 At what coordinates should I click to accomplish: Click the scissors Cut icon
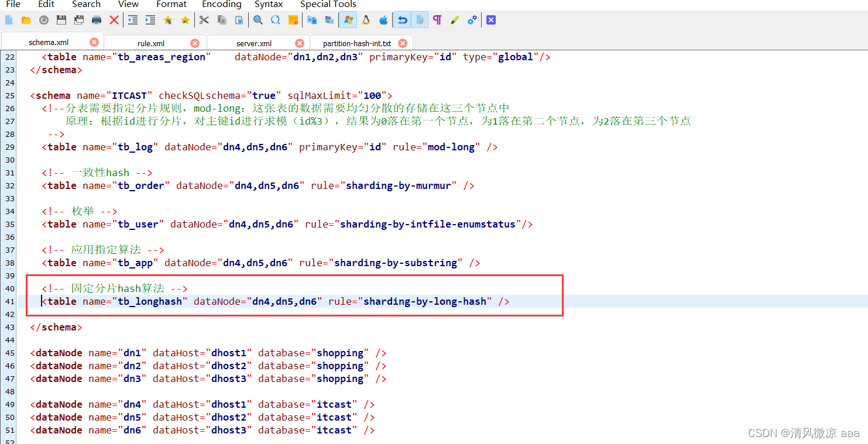point(204,20)
